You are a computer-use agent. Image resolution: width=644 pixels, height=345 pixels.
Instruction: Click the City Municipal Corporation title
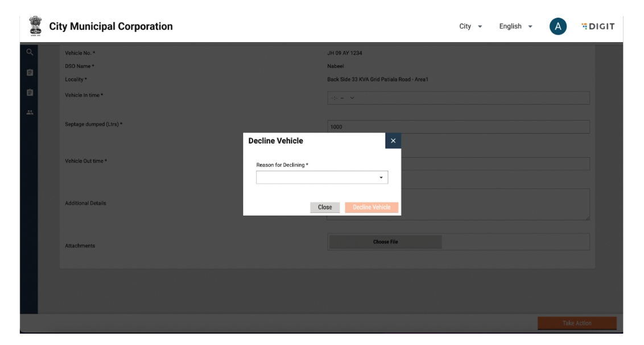[x=111, y=27]
